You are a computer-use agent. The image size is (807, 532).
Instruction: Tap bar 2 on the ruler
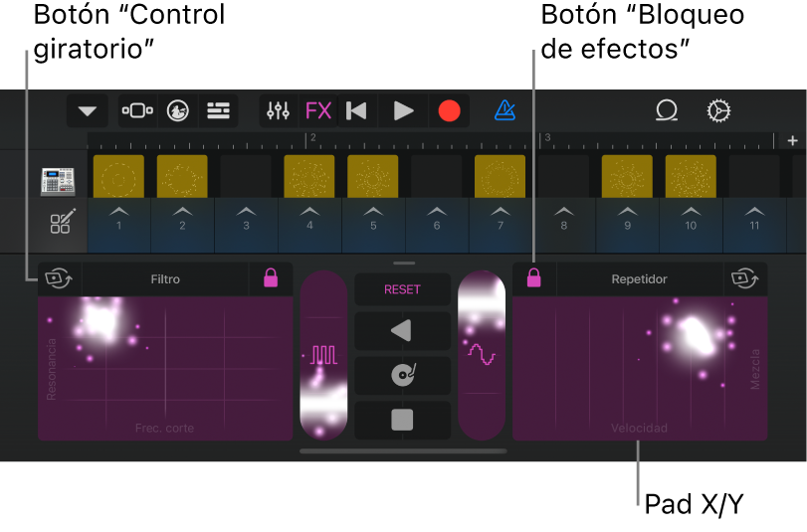tap(312, 138)
